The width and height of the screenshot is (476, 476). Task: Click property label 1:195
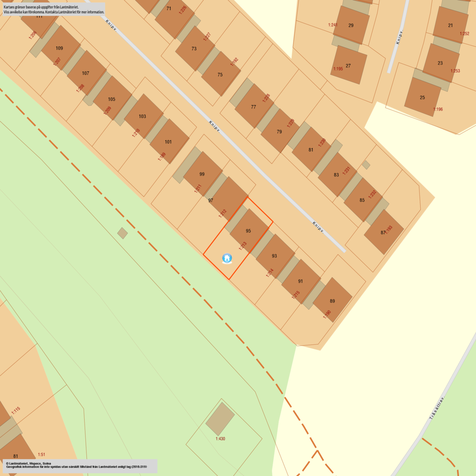[x=338, y=69]
